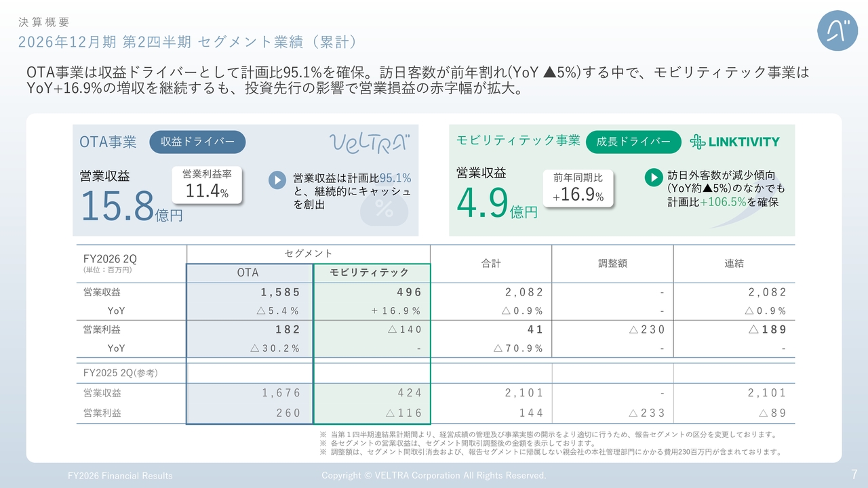868x488 pixels.
Task: Click the total profit YoY △70.9%
Action: point(518,348)
